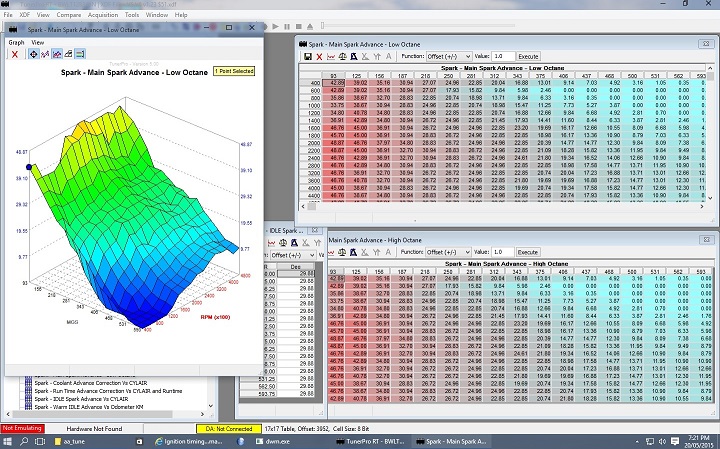Click blue flask icon in High Octane table toolbar
The height and width of the screenshot is (449, 720).
tap(354, 252)
